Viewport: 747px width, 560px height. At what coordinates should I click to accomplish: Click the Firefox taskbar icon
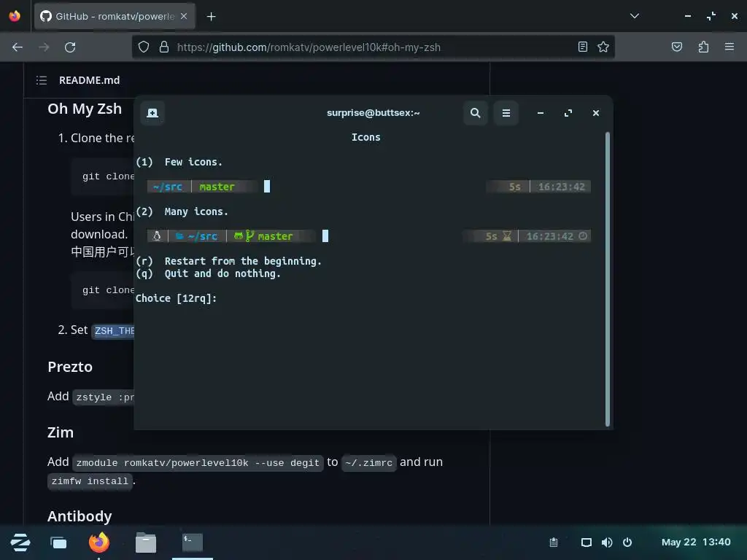99,542
